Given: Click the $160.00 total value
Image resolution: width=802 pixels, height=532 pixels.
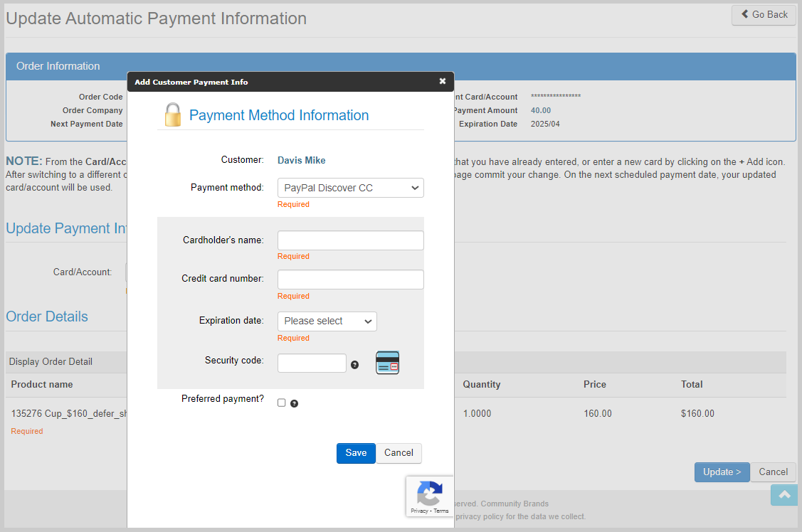Looking at the screenshot, I should (x=697, y=413).
